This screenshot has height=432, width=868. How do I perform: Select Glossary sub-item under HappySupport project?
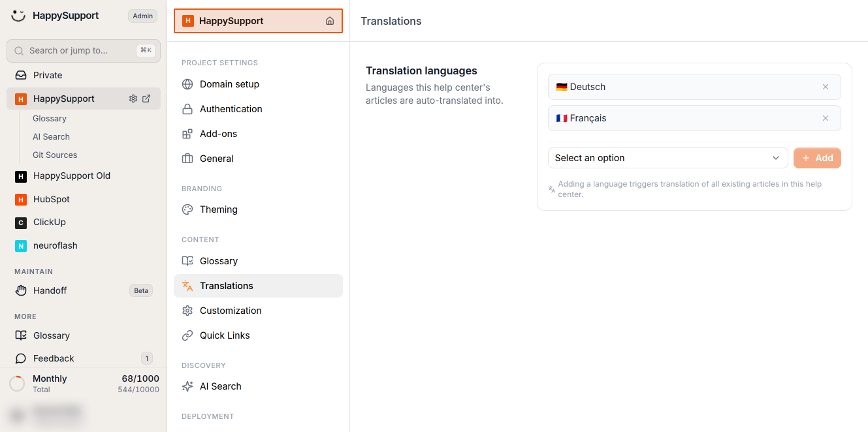click(50, 118)
